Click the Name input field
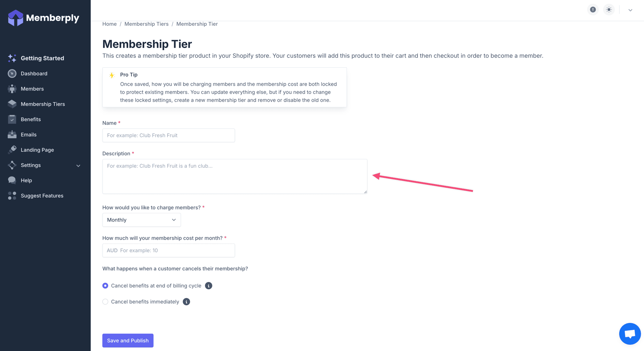Screen dimensions: 644x351 coord(169,135)
